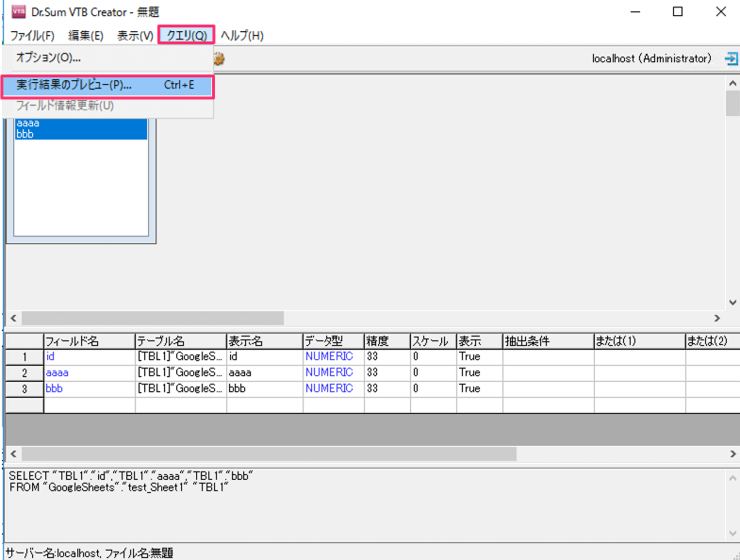Click the 表示 column header
This screenshot has width=740, height=560.
tap(480, 341)
